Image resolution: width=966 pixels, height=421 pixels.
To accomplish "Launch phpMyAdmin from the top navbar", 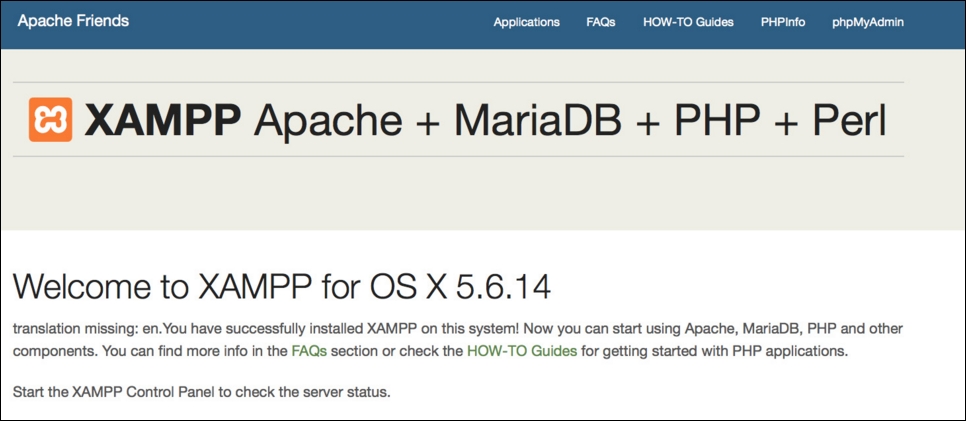I will 868,22.
